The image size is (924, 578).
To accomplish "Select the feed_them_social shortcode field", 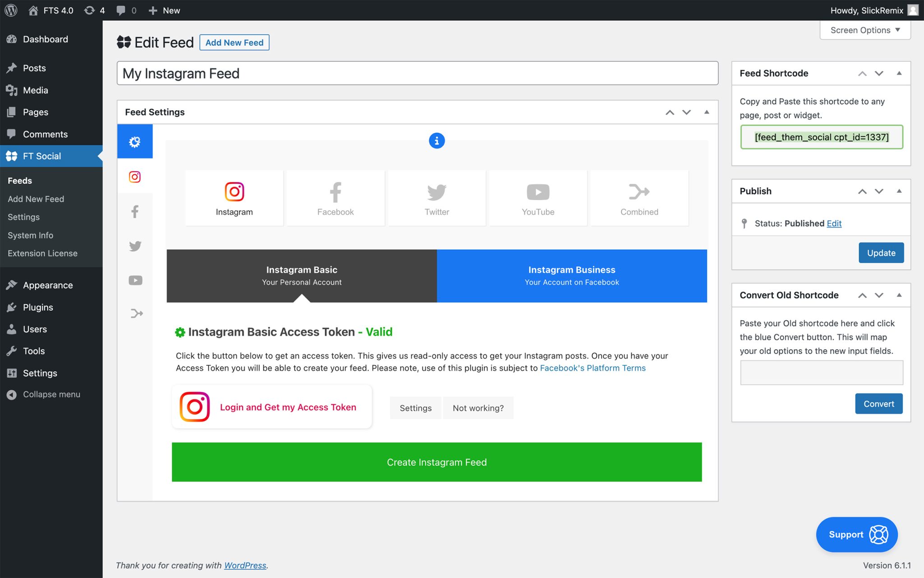I will [822, 137].
